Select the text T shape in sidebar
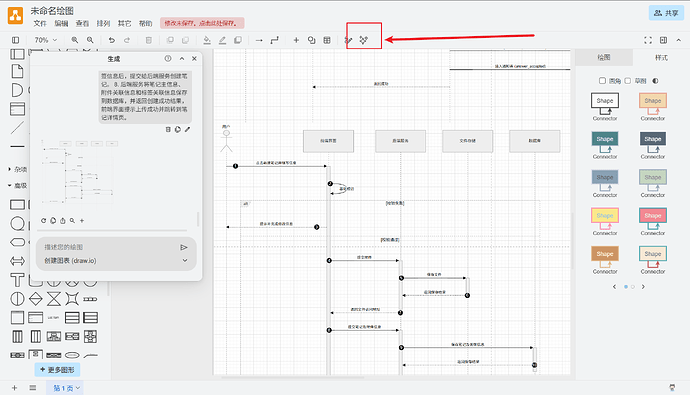Screen dimensions: 690x395 click(x=17, y=280)
